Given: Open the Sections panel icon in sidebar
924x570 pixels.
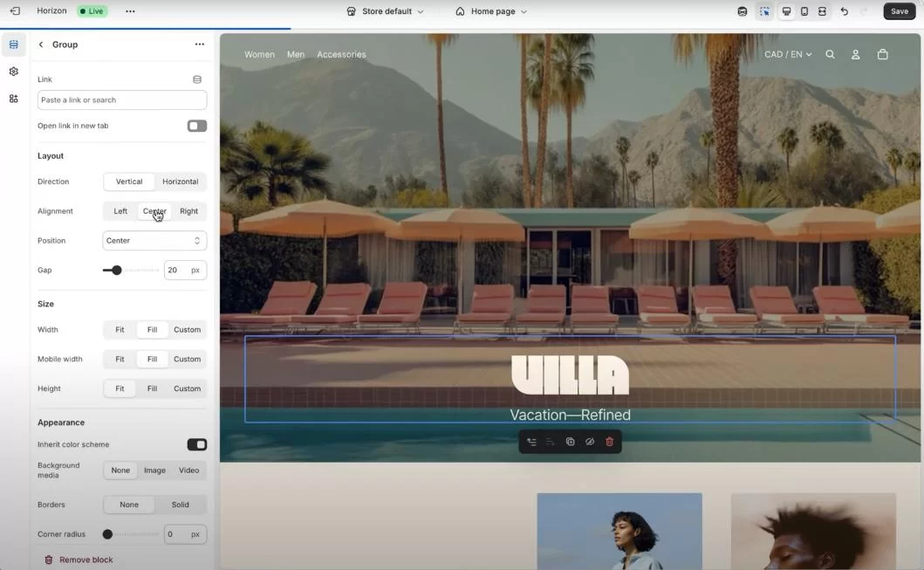Looking at the screenshot, I should click(x=14, y=45).
